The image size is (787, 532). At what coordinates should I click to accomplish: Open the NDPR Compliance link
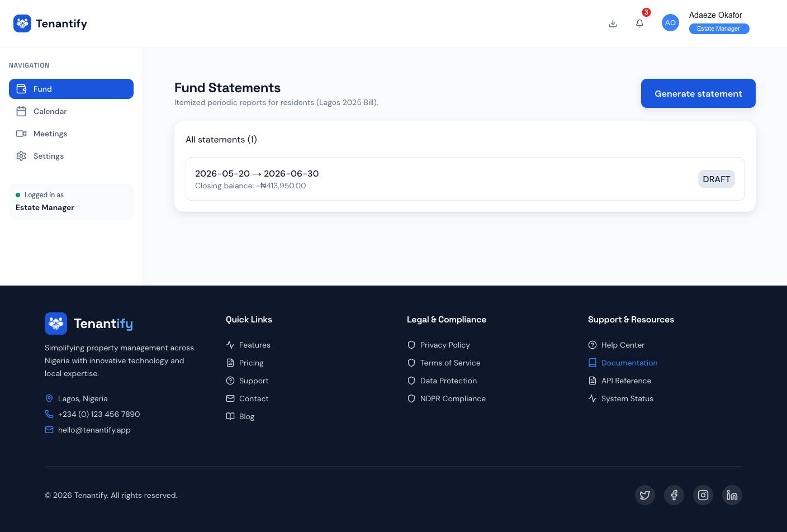453,398
